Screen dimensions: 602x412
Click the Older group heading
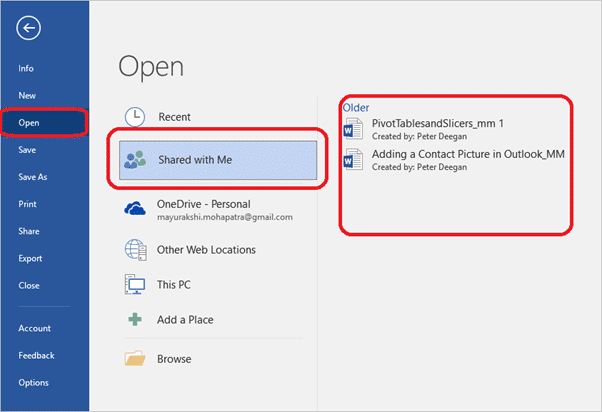coord(356,108)
